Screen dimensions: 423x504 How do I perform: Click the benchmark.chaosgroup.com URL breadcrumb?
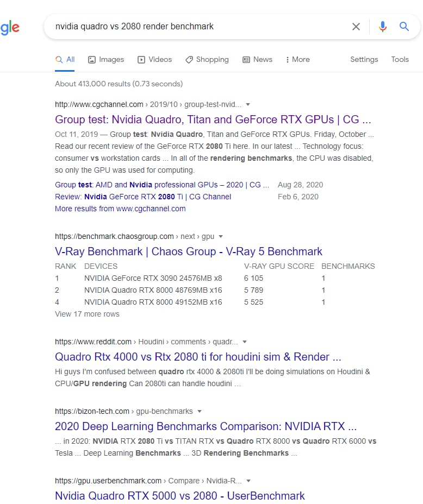point(134,237)
